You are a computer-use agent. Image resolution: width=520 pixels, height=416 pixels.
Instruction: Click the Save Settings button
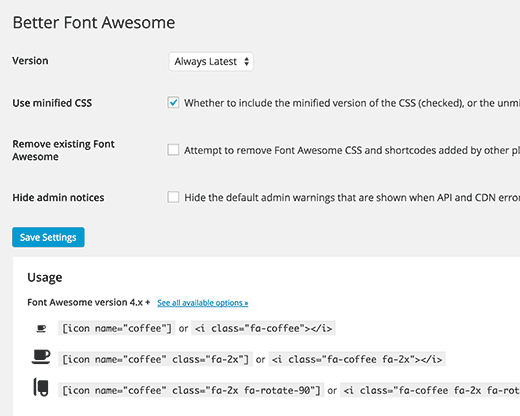tap(48, 237)
